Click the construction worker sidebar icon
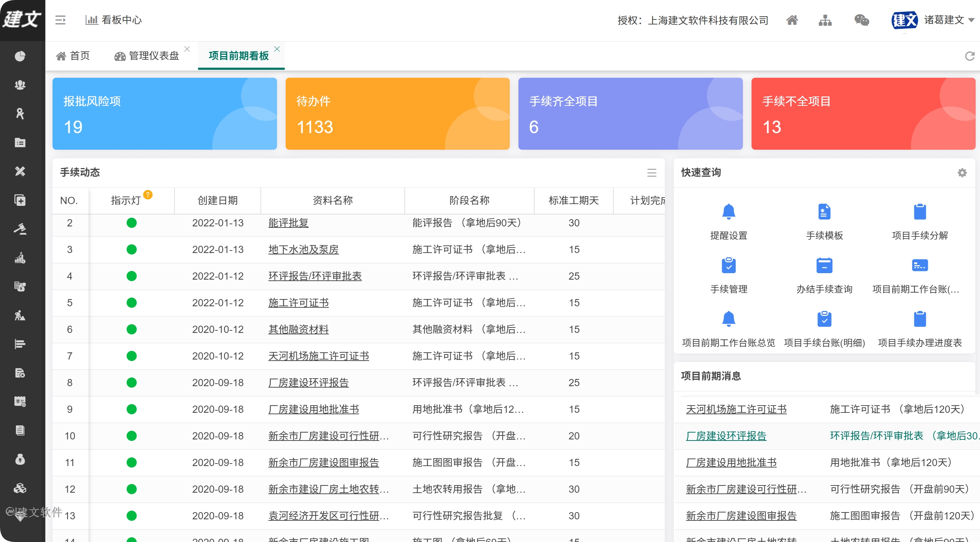 pyautogui.click(x=20, y=315)
